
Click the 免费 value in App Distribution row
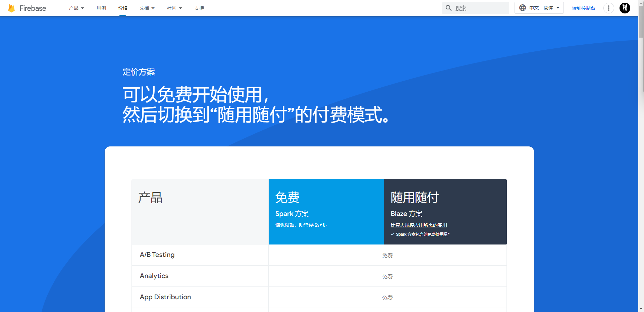pos(387,298)
